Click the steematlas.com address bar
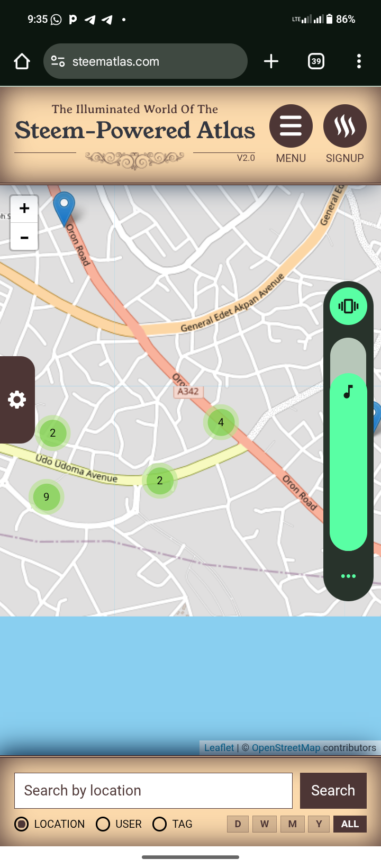Screen dimensions: 381x868 [146, 61]
